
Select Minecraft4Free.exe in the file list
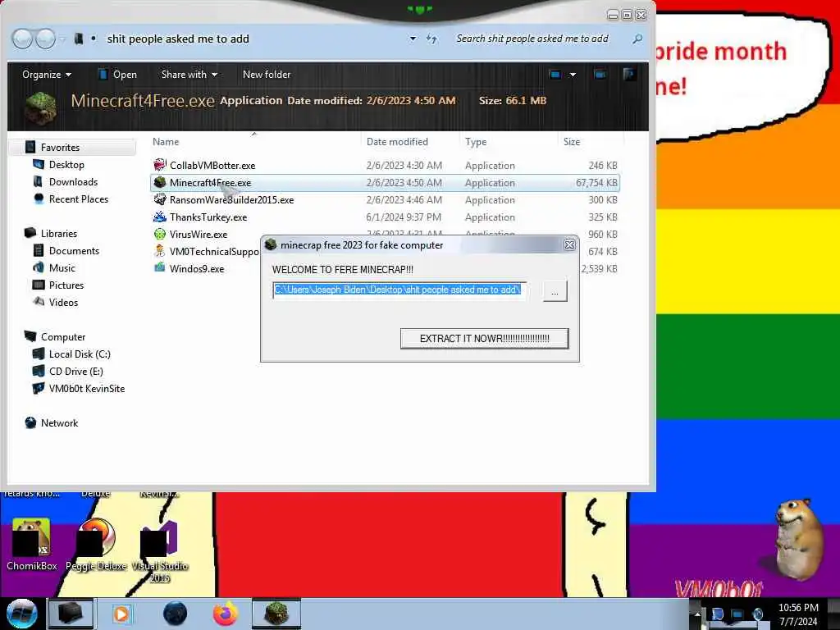point(385,183)
